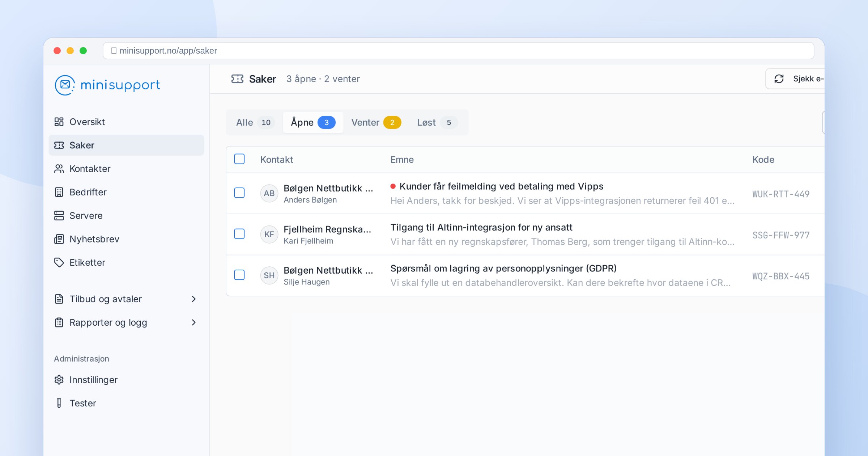
Task: Open Innstillinger under Administrasjon
Action: [x=126, y=380]
